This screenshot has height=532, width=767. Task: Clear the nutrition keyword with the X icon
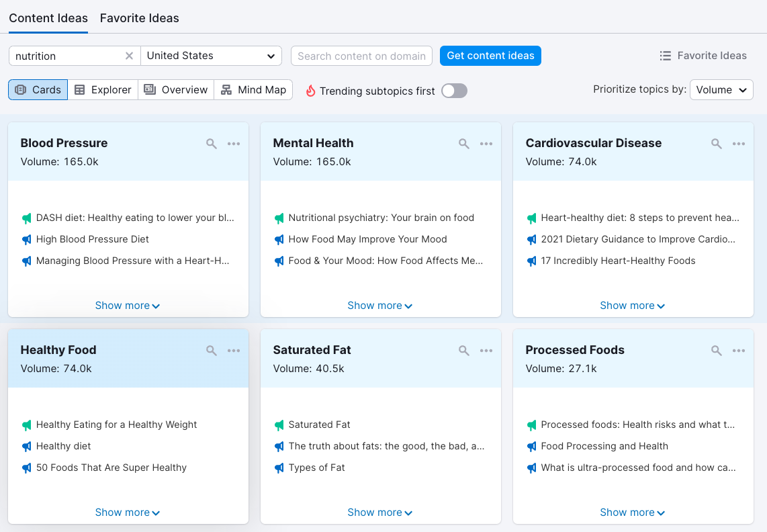pos(129,56)
